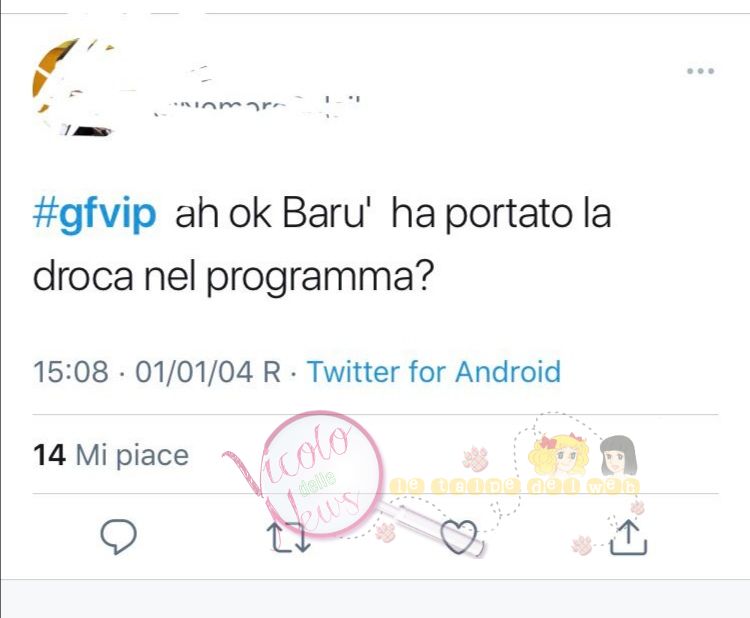The image size is (750, 618).
Task: Click the word Baru' in the tweet
Action: pyautogui.click(x=324, y=214)
